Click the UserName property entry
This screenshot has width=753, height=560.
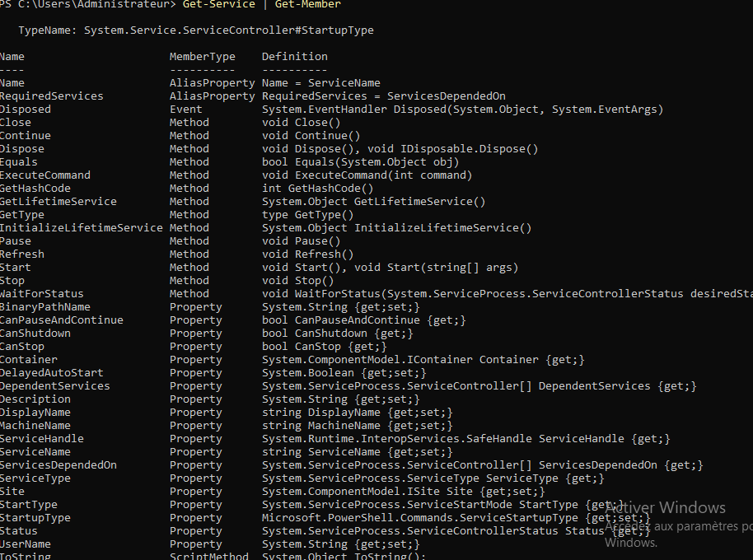(26, 544)
